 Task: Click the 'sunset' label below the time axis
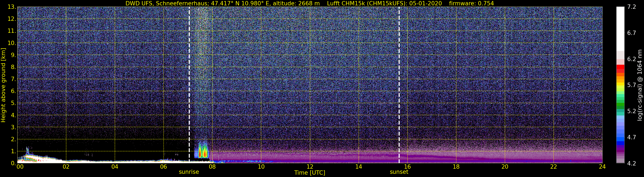(399, 172)
